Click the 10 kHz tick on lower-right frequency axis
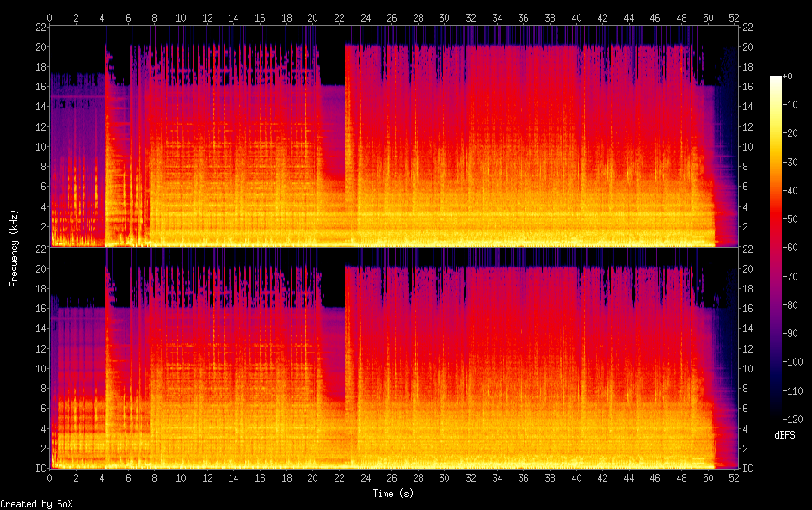Viewport: 812px width, 510px height. pos(747,368)
